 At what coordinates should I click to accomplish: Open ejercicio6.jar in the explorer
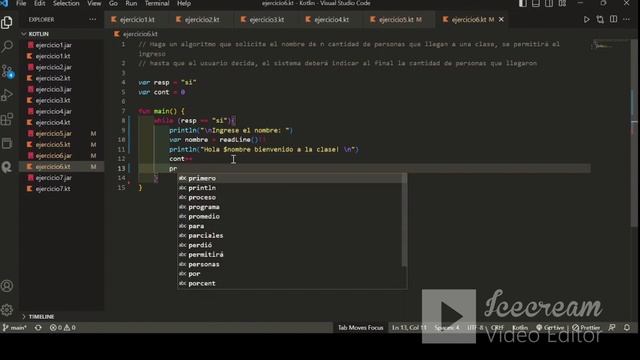53,156
